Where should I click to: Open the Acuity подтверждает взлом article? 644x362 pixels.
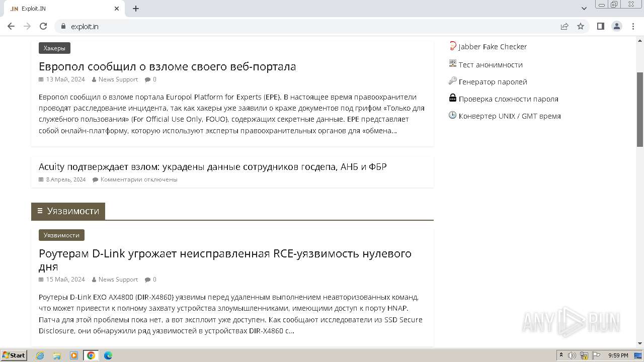click(x=213, y=166)
